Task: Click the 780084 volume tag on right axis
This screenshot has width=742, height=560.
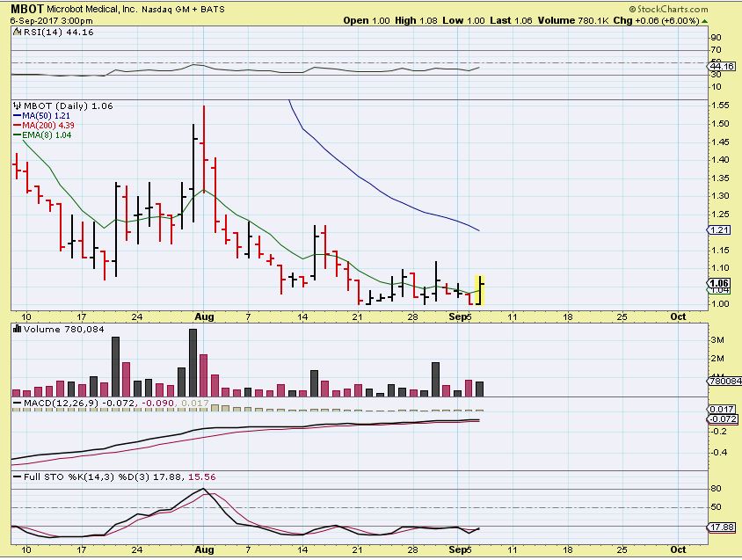Action: click(x=724, y=381)
